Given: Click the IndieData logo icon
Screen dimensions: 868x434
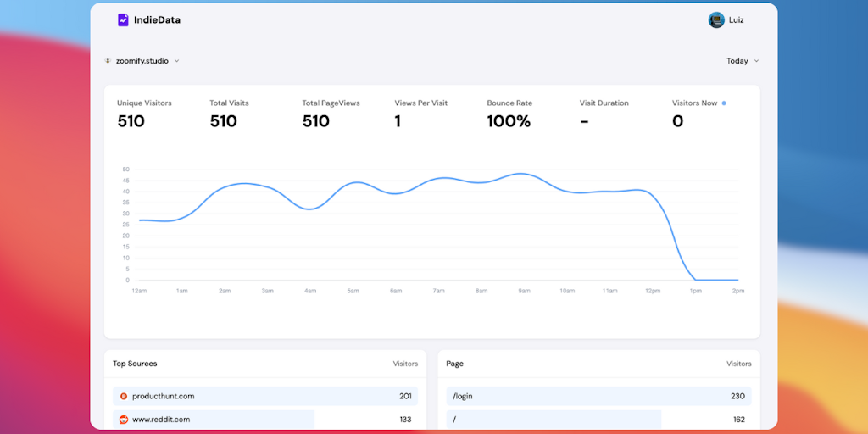Looking at the screenshot, I should click(123, 20).
